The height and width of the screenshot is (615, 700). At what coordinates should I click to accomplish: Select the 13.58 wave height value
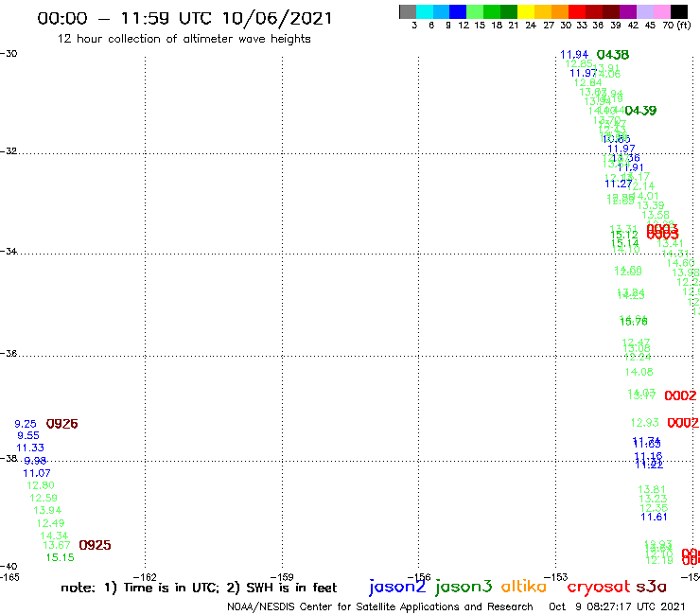(656, 215)
